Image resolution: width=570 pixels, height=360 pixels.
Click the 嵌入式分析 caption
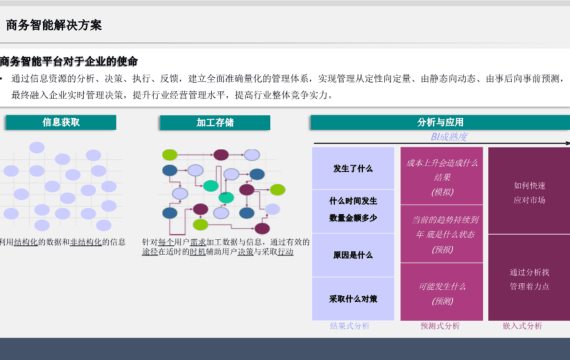[522, 326]
